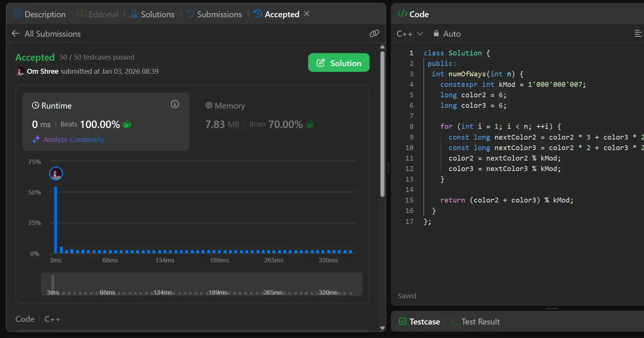
Task: Click the 'Saved' status text
Action: pyautogui.click(x=407, y=296)
